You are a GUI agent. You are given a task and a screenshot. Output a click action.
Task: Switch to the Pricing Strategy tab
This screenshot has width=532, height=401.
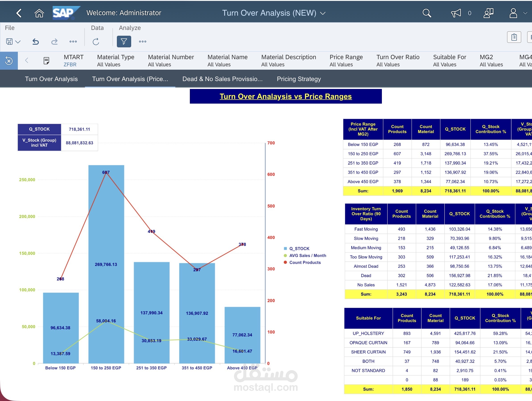click(299, 79)
